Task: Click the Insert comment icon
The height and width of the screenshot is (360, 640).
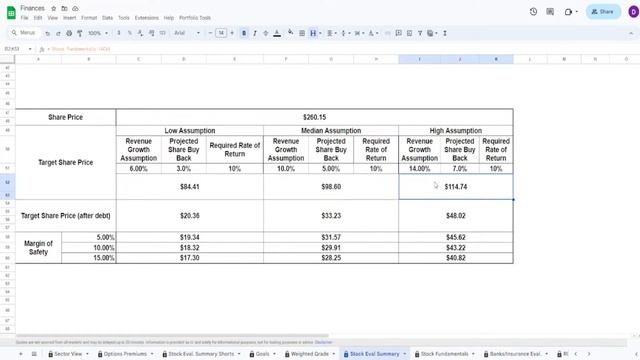Action: point(398,33)
